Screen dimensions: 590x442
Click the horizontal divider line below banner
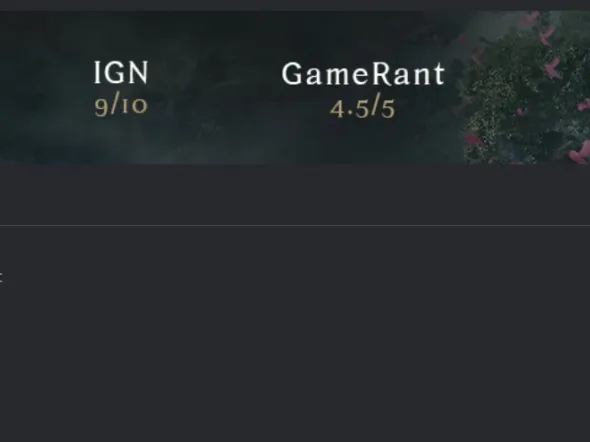295,225
